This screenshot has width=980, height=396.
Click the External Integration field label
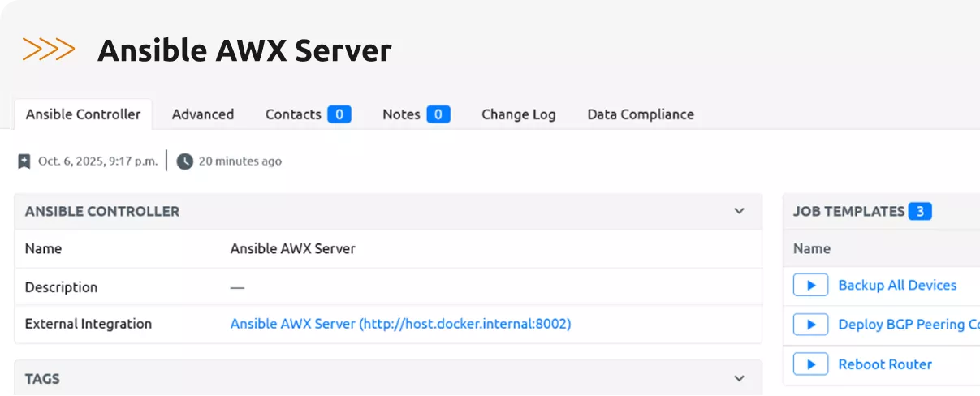pos(89,324)
